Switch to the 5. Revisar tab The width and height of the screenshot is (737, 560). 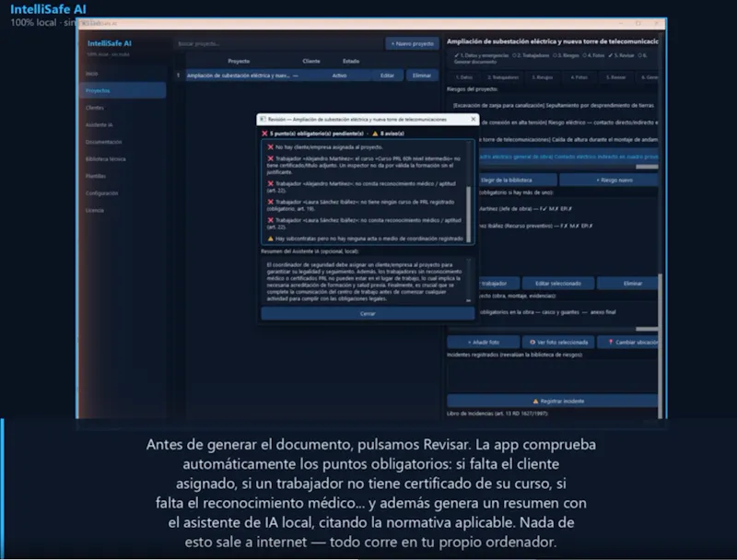615,77
